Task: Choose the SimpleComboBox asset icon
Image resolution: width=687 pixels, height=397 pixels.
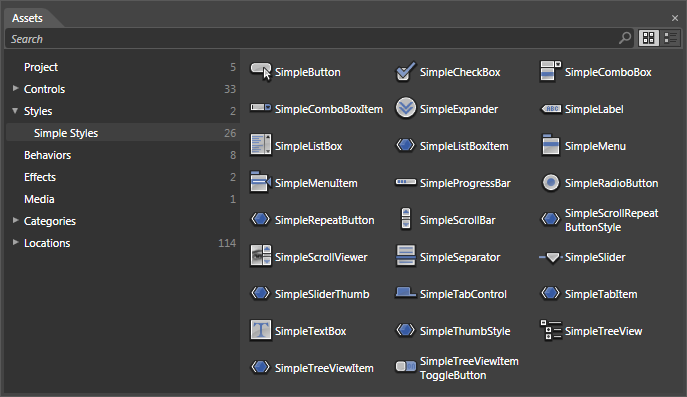Action: click(x=550, y=72)
